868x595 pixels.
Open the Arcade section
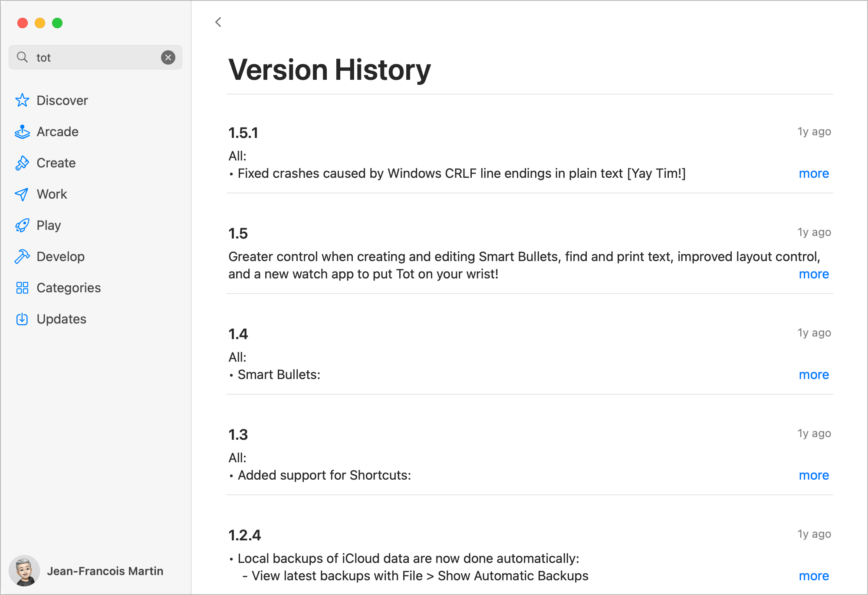coord(57,131)
